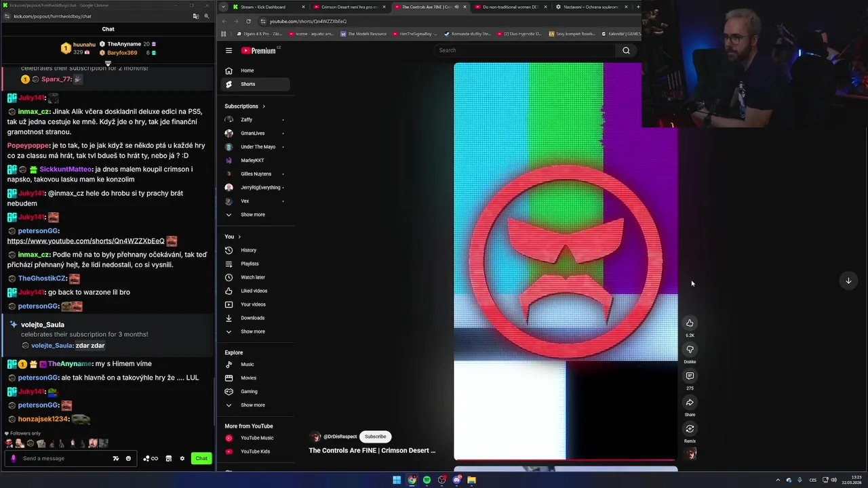Show hidden system tray icons
Screen dimensions: 868x488
pos(778,480)
